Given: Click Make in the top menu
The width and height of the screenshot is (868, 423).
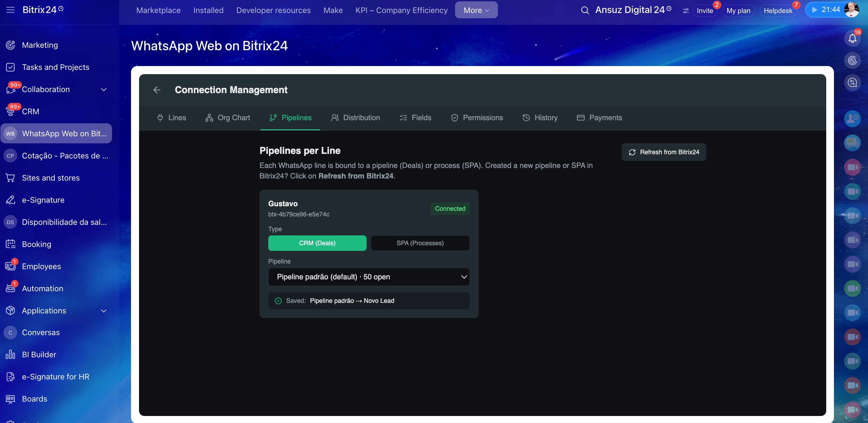Looking at the screenshot, I should [x=333, y=10].
